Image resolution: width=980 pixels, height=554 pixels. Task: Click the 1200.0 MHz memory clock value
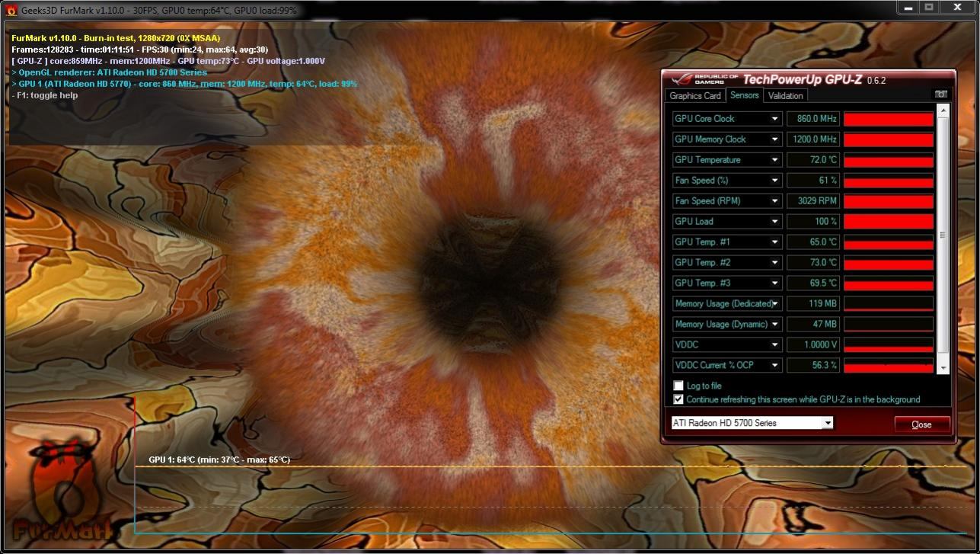[813, 139]
